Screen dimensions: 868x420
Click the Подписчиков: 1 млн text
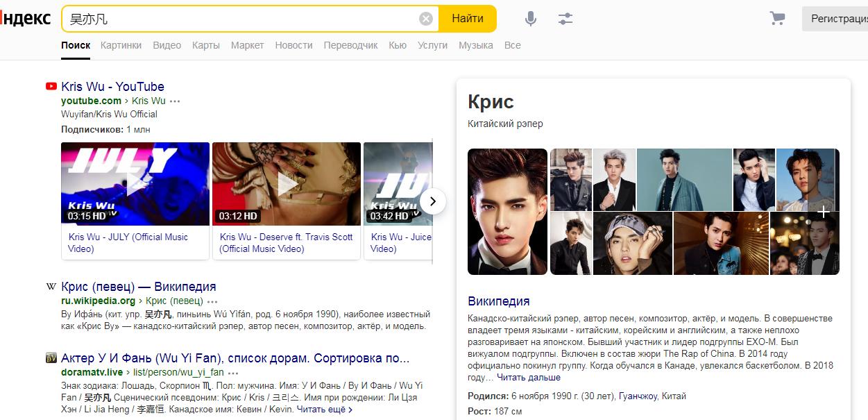(x=105, y=130)
